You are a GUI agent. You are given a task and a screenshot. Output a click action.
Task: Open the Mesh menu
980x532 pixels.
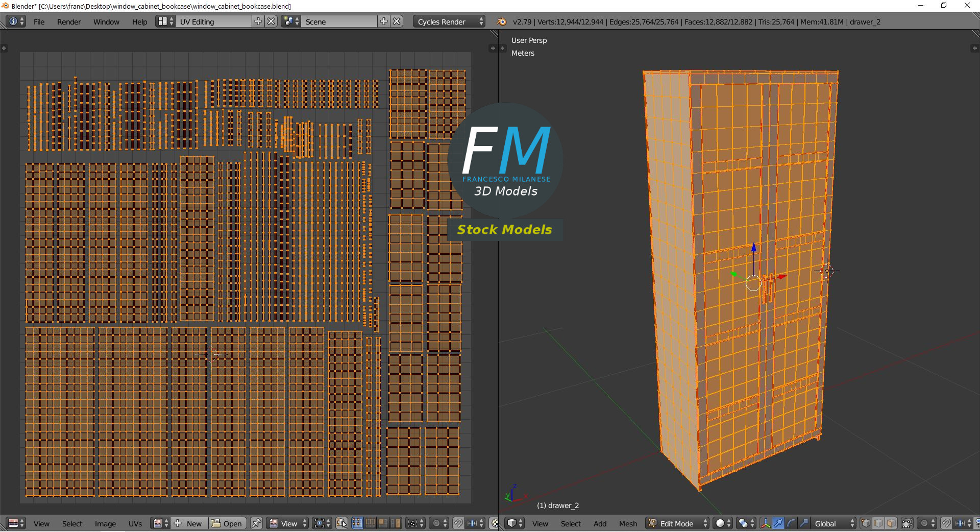point(628,524)
